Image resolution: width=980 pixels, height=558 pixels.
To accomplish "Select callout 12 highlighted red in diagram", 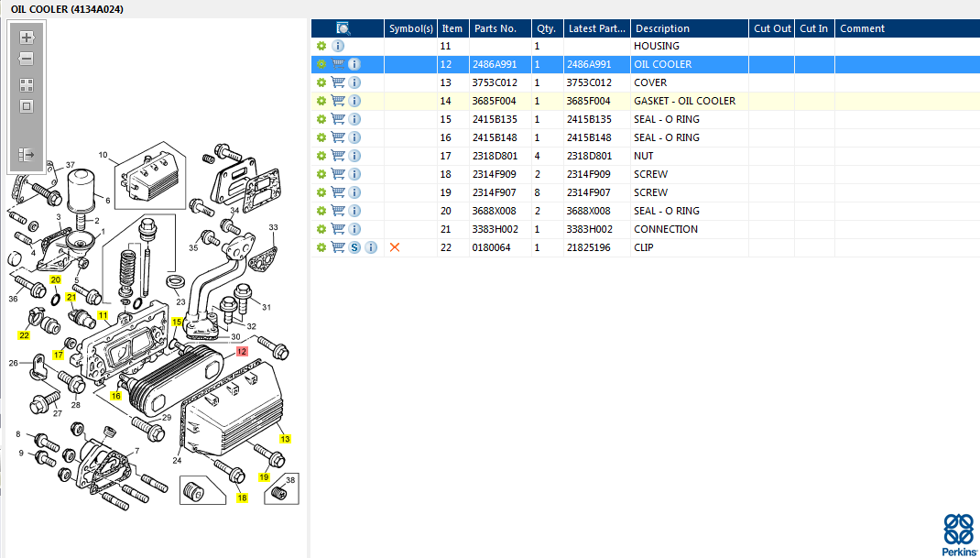I will [x=242, y=352].
